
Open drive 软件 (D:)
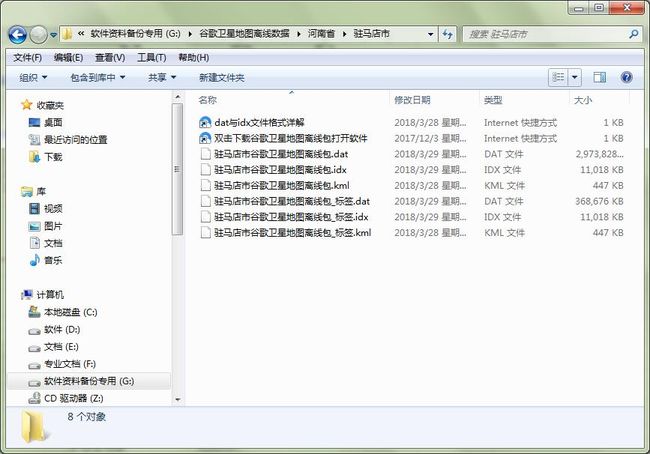pyautogui.click(x=62, y=330)
